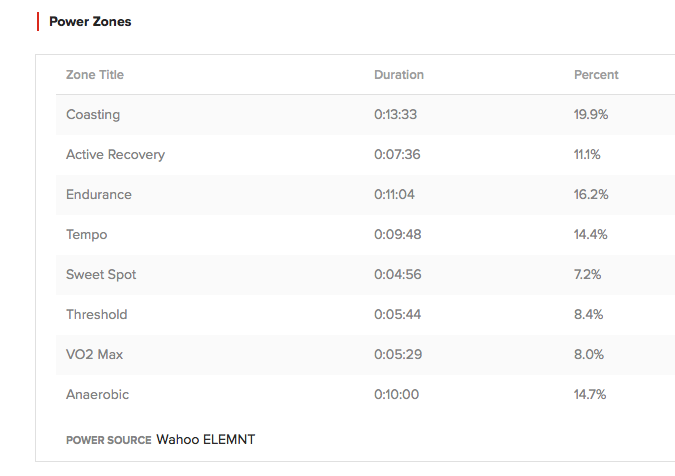The height and width of the screenshot is (476, 675).
Task: Click the Threshold duration 0:05:44
Action: coord(395,315)
